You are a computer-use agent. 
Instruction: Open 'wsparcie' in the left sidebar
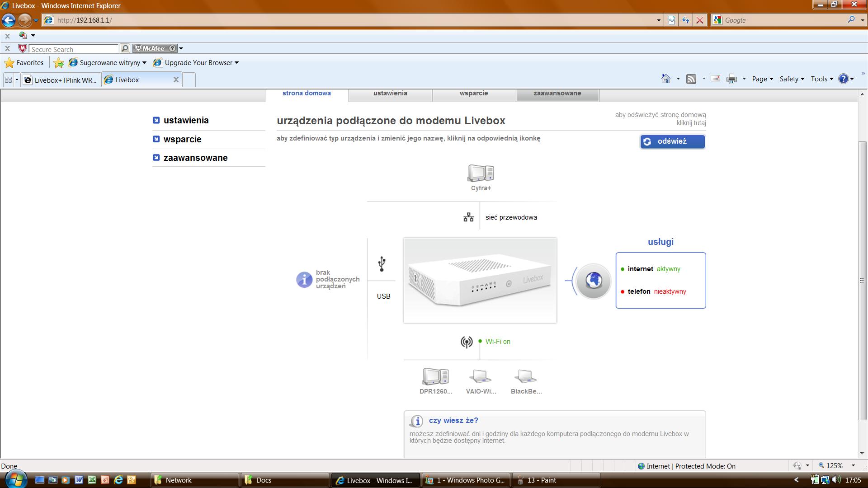click(182, 139)
